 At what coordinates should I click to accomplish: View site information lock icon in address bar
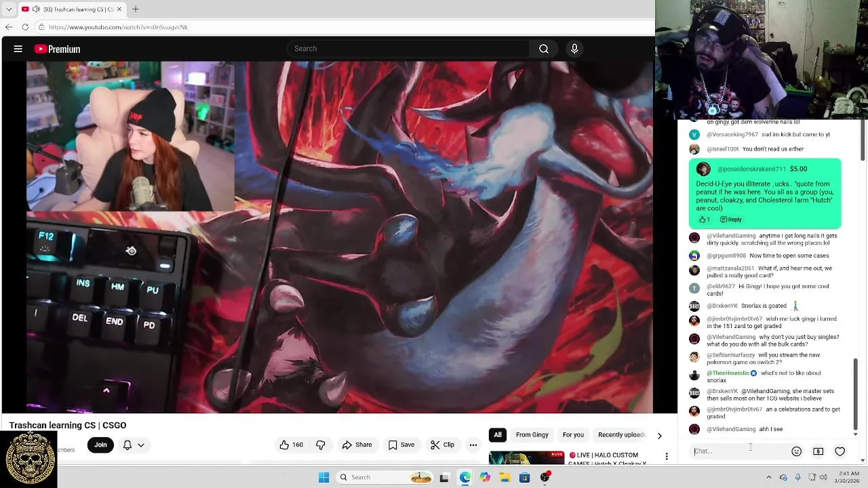(41, 27)
